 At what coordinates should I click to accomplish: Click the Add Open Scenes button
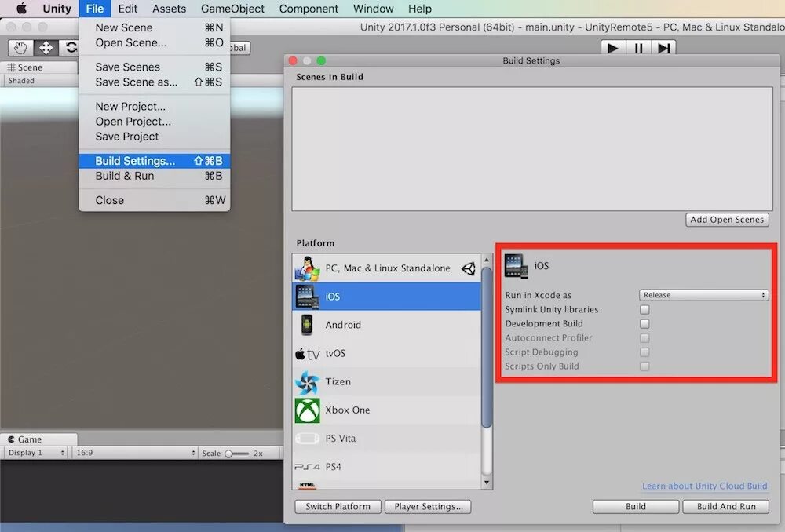click(727, 220)
